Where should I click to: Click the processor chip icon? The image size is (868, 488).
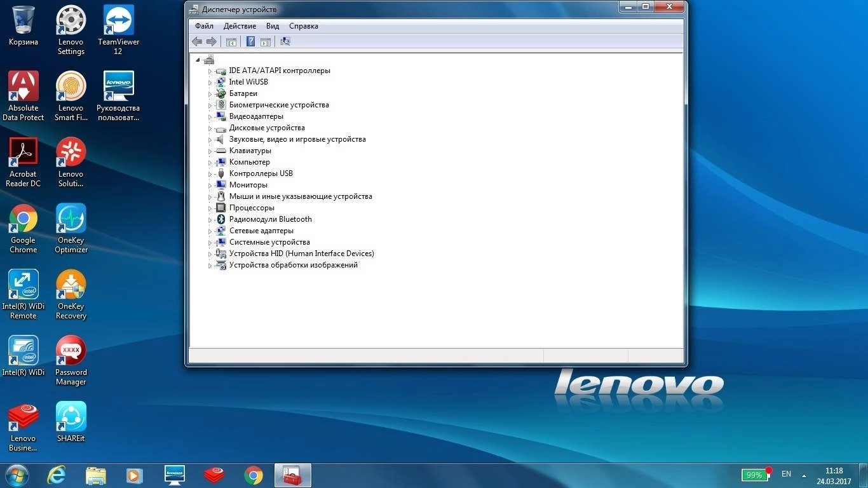tap(221, 208)
